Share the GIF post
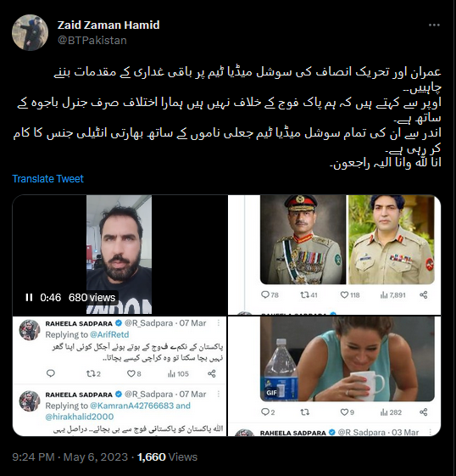 pyautogui.click(x=424, y=412)
